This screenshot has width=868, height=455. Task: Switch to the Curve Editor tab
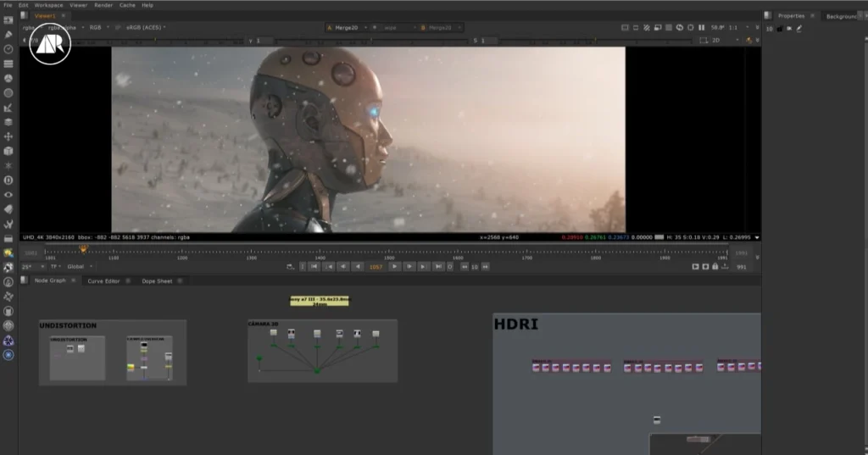[x=103, y=280]
